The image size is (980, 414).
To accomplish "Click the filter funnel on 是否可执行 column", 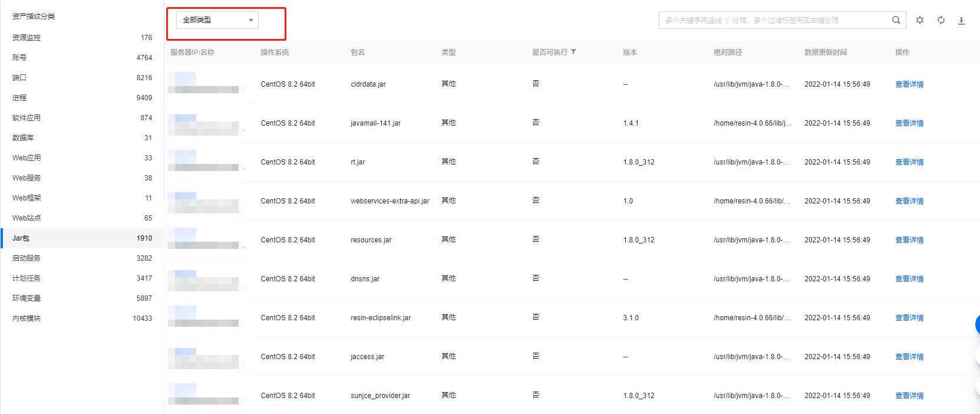I will pyautogui.click(x=573, y=52).
